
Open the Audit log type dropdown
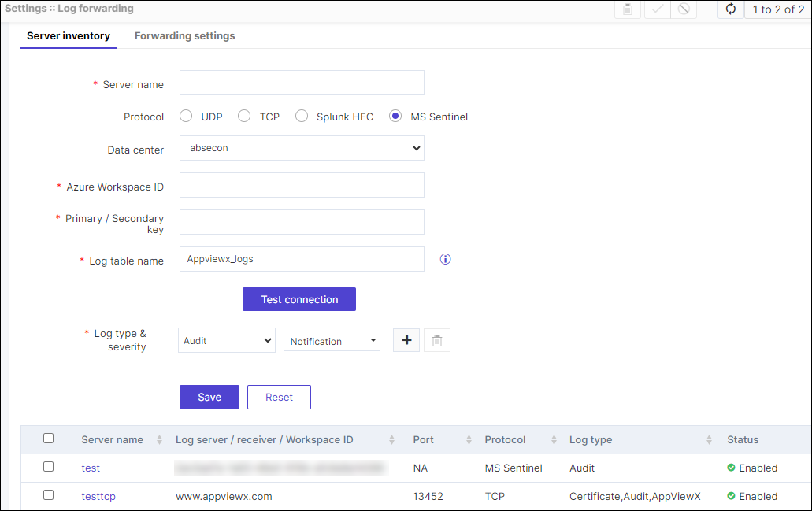click(x=227, y=341)
